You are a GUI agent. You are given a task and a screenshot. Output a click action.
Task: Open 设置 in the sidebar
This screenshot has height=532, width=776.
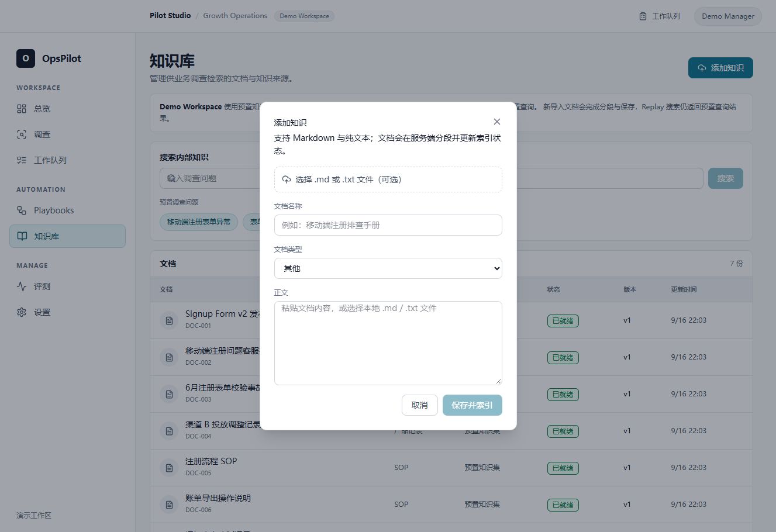point(67,312)
